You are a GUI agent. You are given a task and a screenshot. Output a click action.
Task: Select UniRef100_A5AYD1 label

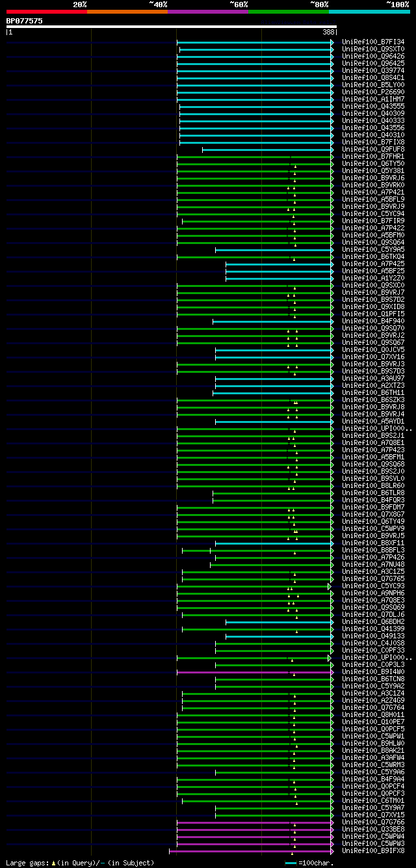[x=373, y=422]
